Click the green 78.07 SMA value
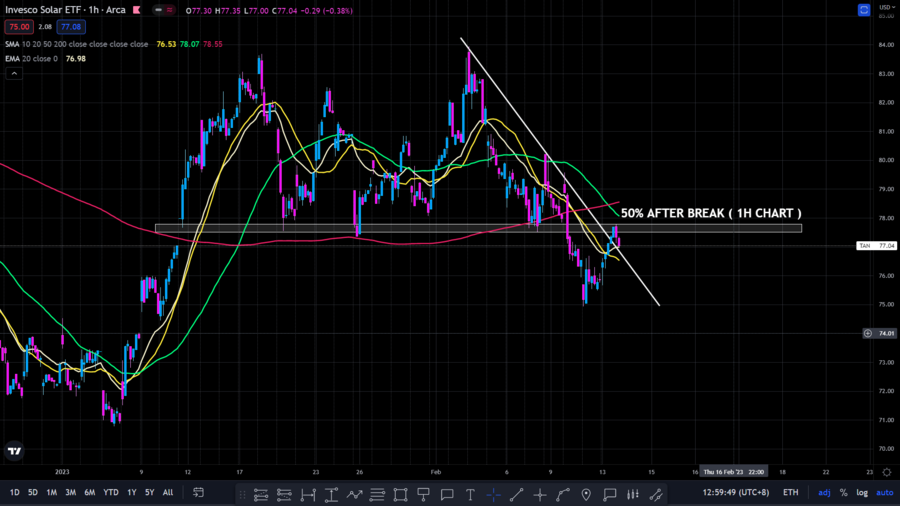Viewport: 900px width, 506px height. coord(190,44)
